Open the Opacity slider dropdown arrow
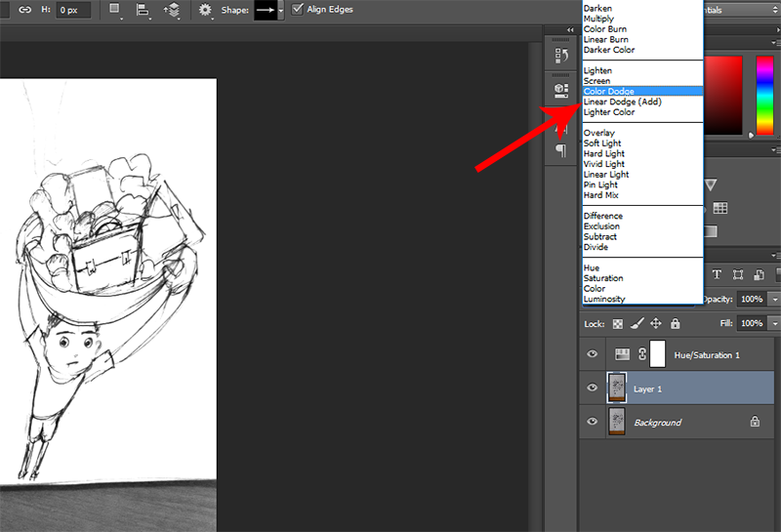This screenshot has width=781, height=532. tap(775, 299)
